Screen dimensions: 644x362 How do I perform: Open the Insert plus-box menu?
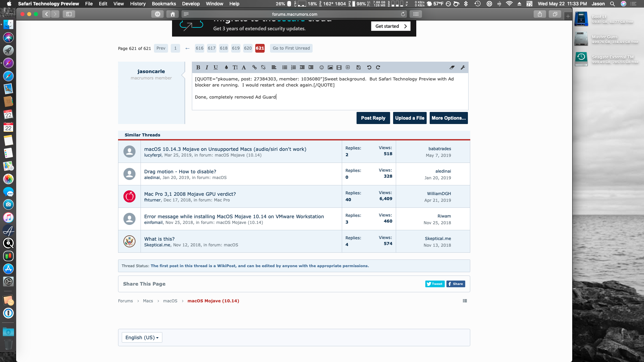[x=348, y=67]
